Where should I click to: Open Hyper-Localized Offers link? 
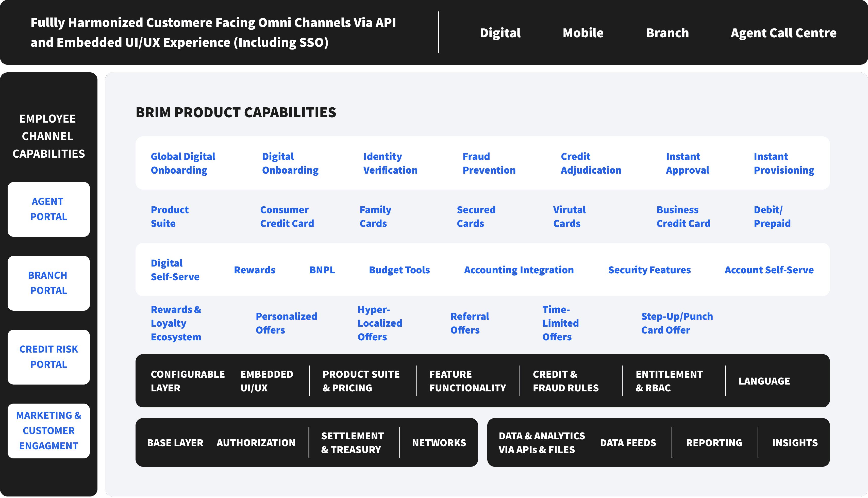pyautogui.click(x=380, y=323)
